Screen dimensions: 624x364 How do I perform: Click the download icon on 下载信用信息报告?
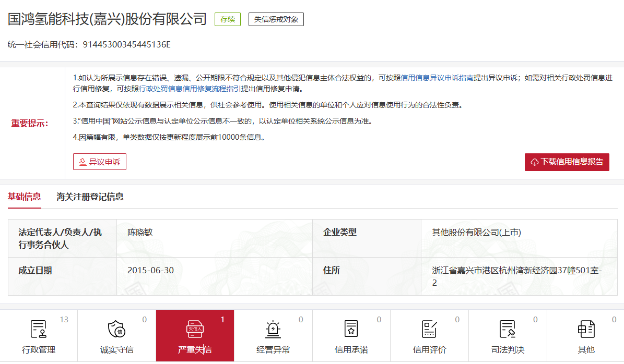tap(534, 162)
